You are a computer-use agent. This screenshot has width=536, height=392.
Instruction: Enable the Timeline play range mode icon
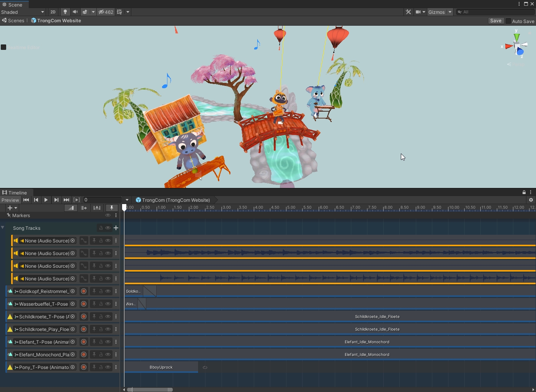click(77, 200)
